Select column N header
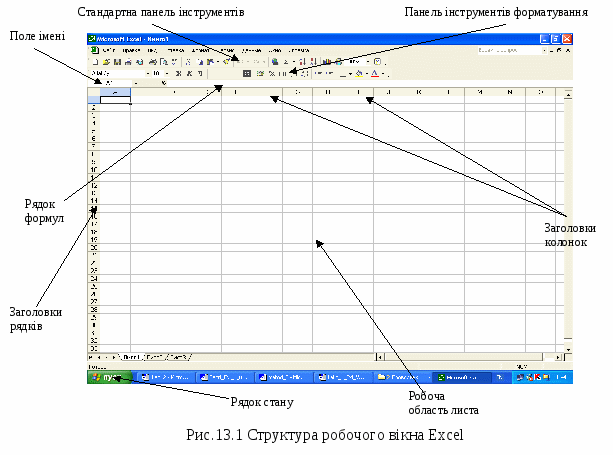 click(x=510, y=92)
